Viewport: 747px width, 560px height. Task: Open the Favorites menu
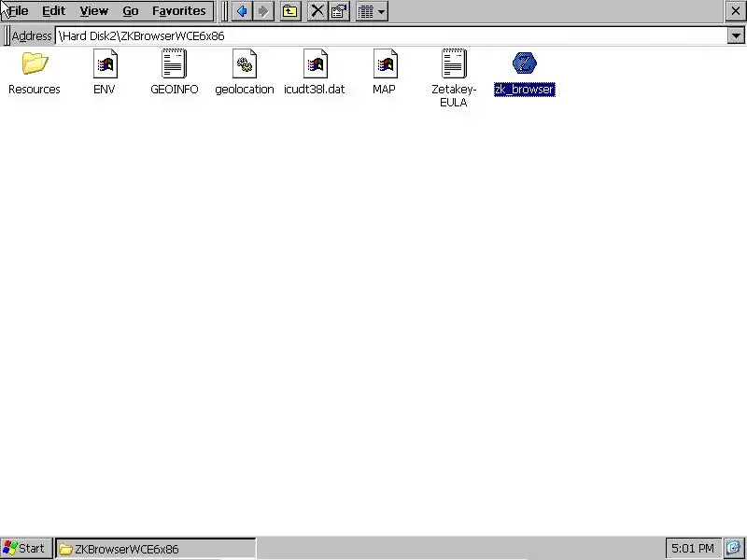[179, 10]
